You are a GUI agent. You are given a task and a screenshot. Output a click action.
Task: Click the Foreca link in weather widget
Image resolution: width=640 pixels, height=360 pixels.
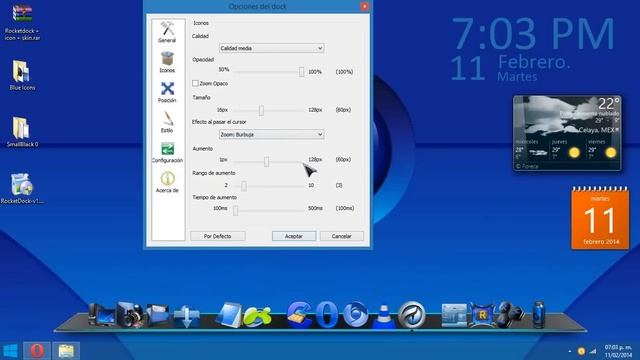pos(527,166)
